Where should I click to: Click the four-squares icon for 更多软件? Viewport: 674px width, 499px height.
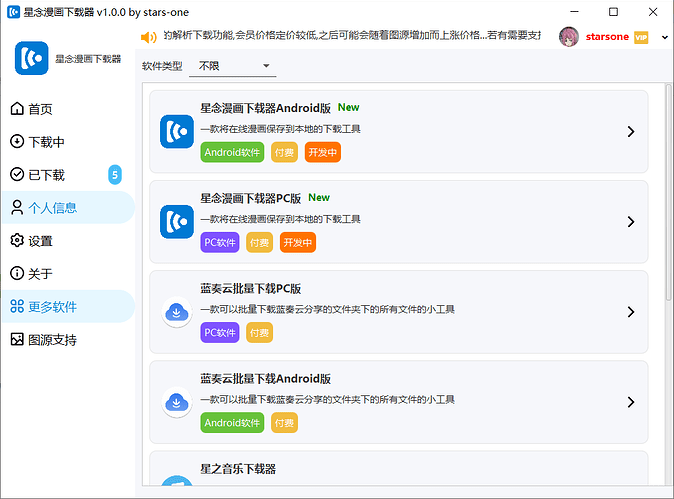pos(17,306)
